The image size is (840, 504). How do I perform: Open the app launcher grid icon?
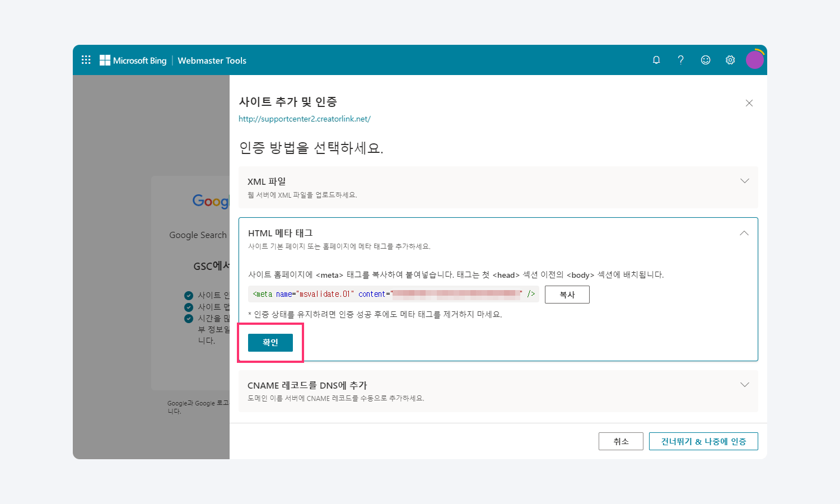click(86, 60)
